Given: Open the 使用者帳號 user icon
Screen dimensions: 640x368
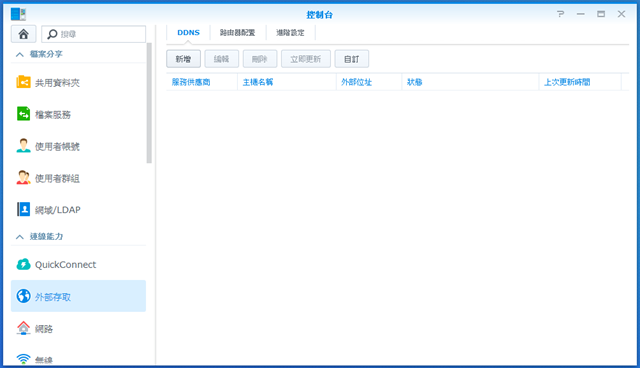Looking at the screenshot, I should point(23,146).
